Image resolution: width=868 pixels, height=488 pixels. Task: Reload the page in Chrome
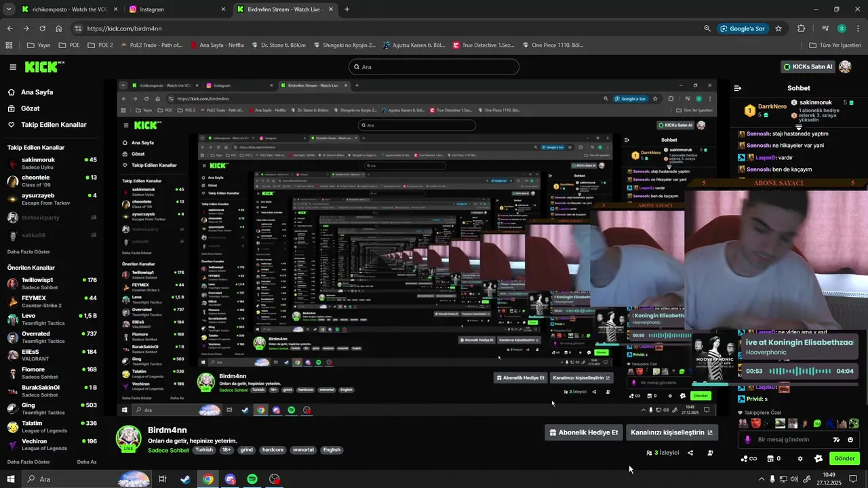[x=42, y=28]
